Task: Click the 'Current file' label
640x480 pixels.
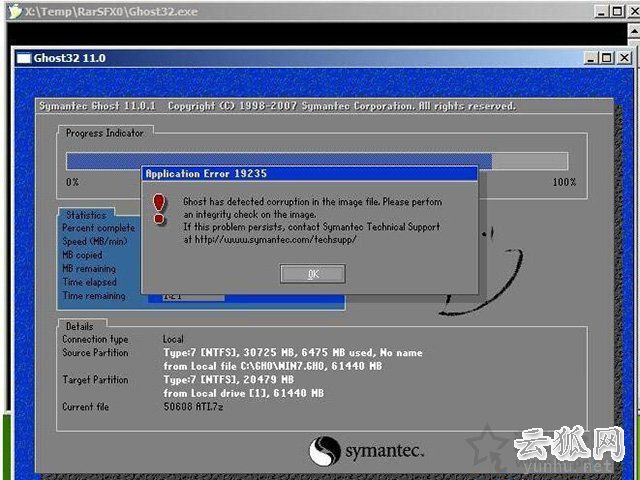Action: pos(85,407)
